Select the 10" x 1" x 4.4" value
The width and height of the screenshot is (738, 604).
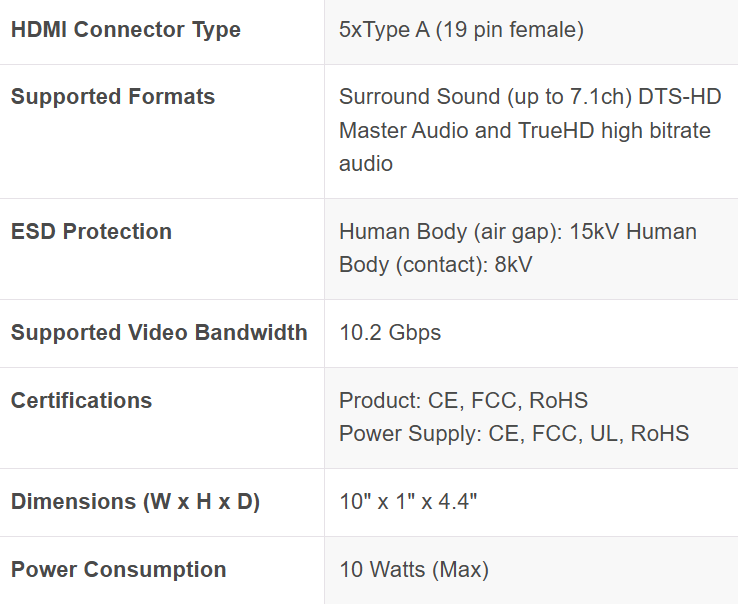[x=408, y=501]
